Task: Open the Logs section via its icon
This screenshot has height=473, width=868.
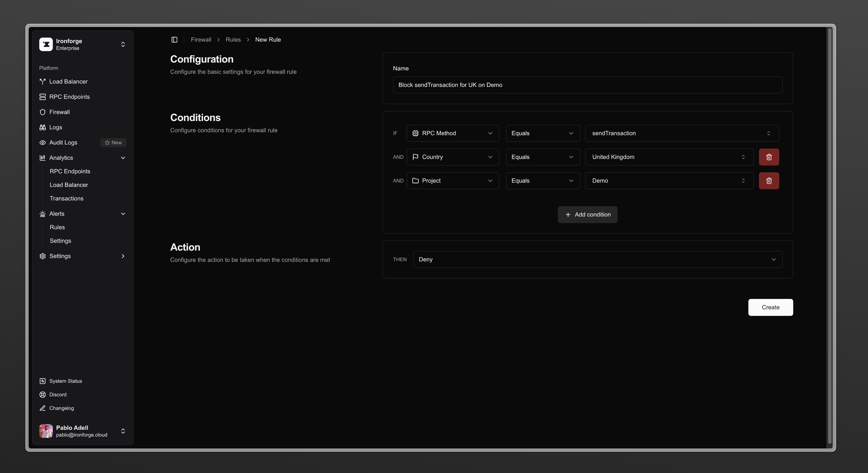Action: [x=42, y=127]
